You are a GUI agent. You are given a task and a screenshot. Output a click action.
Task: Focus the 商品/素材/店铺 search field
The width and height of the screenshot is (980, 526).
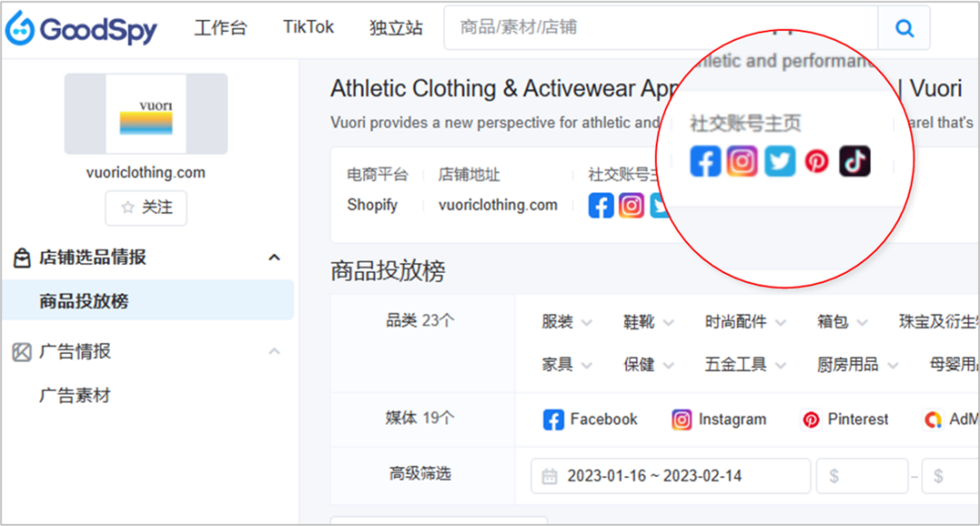point(661,28)
